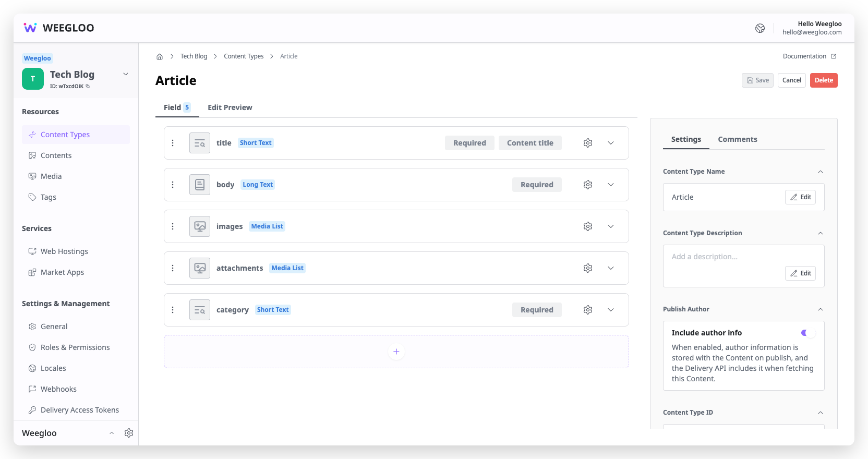Go to home via breadcrumb house icon
868x459 pixels.
pyautogui.click(x=160, y=56)
